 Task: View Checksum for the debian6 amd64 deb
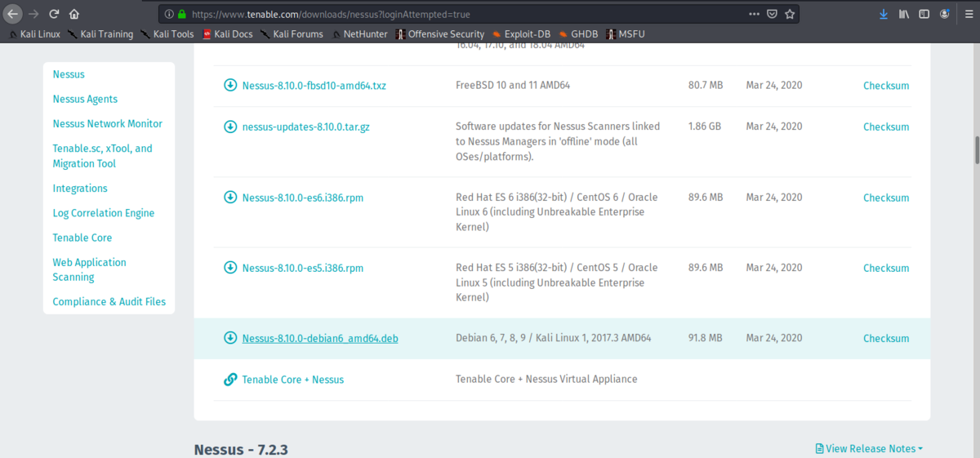[886, 338]
